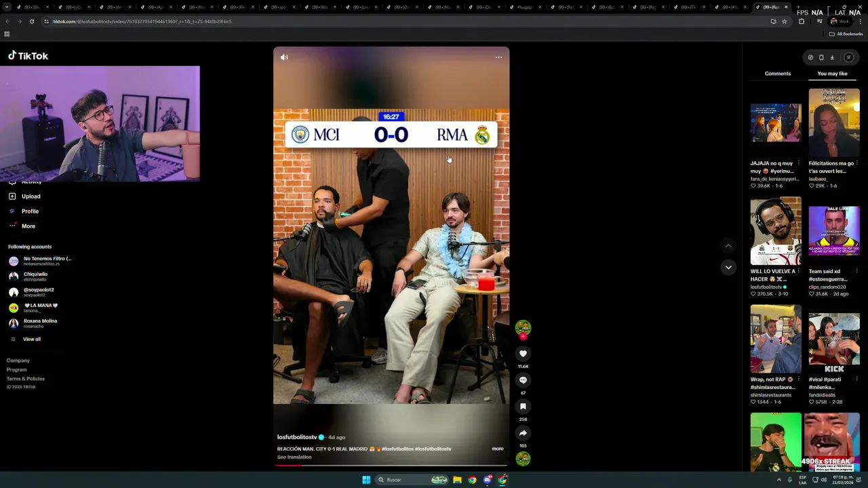Save video with the bookmark icon
The height and width of the screenshot is (488, 868).
tap(523, 406)
